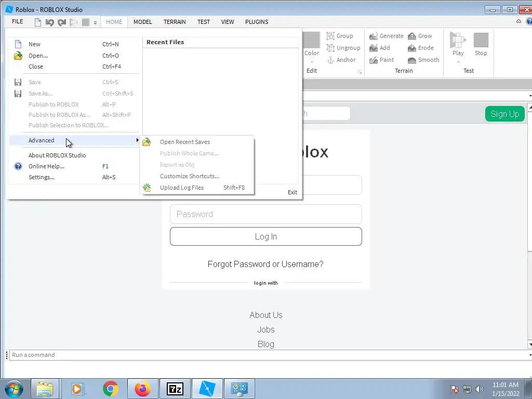Select Open Recent Saves text entry

185,142
